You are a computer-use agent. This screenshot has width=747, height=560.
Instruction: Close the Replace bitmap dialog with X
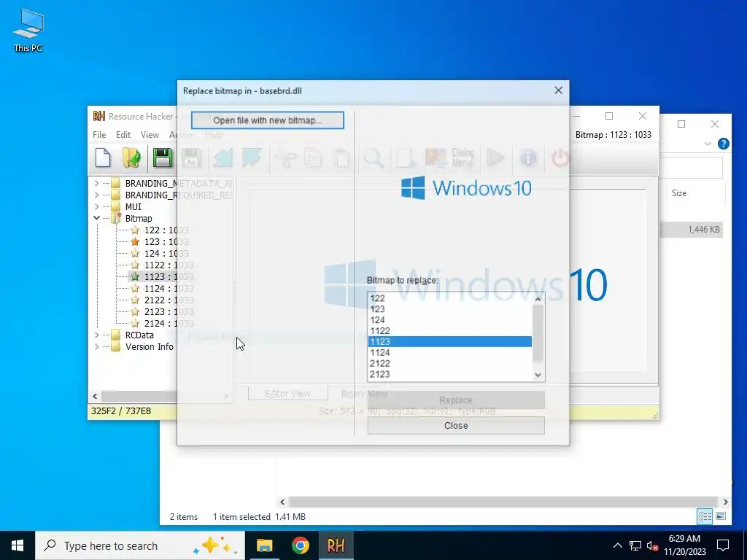click(558, 90)
